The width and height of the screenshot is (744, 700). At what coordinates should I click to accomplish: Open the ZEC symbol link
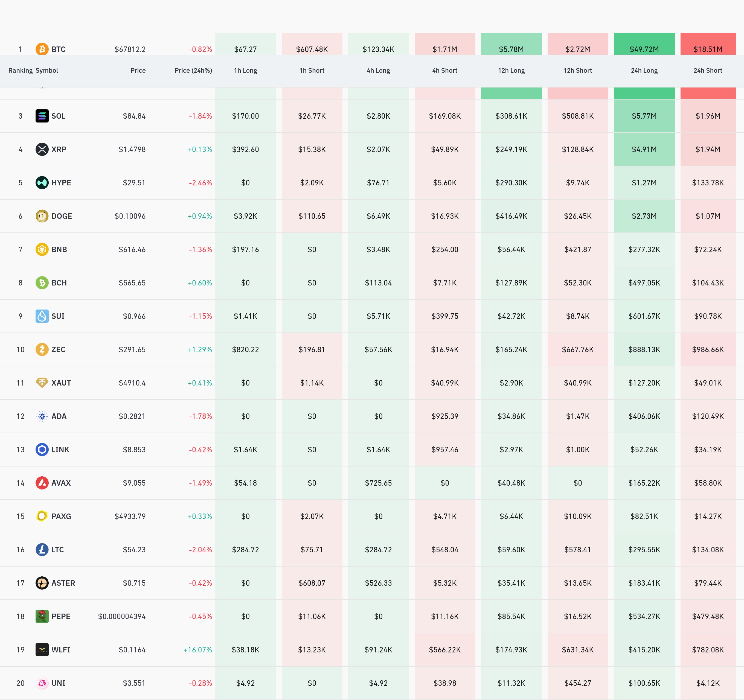(x=58, y=349)
